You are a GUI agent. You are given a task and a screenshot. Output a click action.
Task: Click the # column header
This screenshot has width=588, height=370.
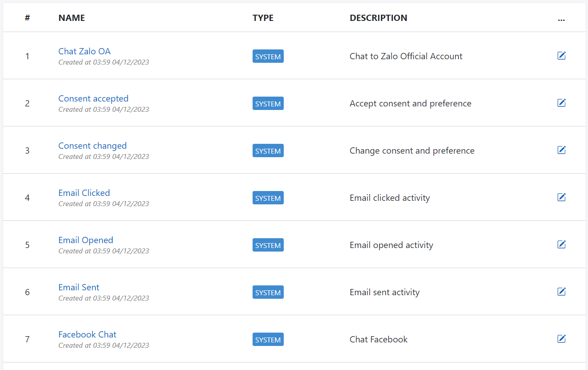point(27,18)
